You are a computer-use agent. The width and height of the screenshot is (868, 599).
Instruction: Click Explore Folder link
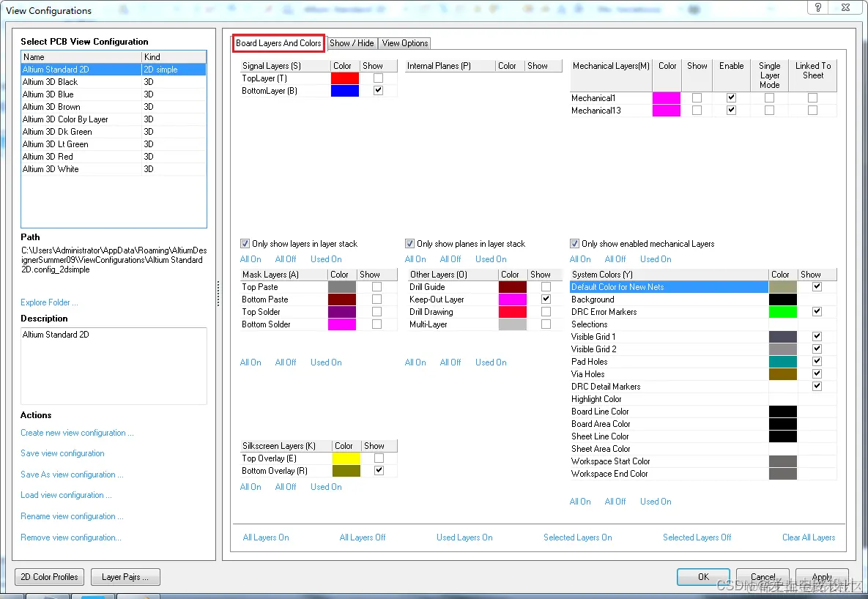(49, 302)
